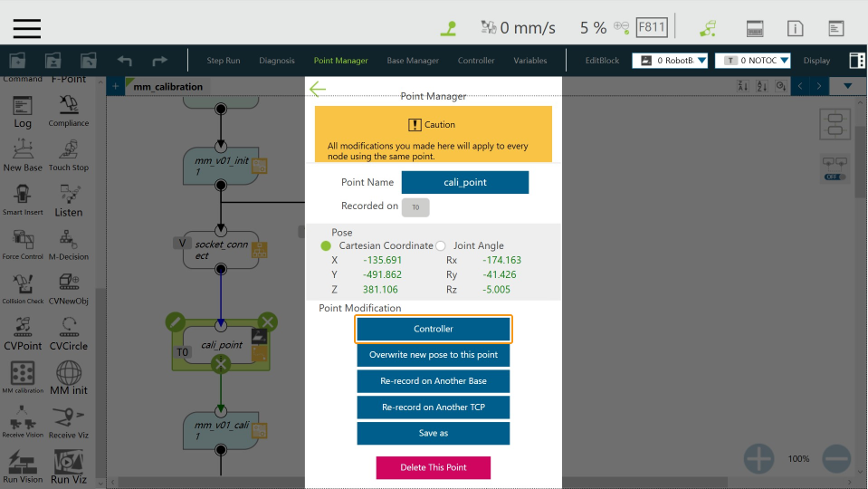This screenshot has height=489, width=868.
Task: Select the MM init node tool
Action: point(69,379)
